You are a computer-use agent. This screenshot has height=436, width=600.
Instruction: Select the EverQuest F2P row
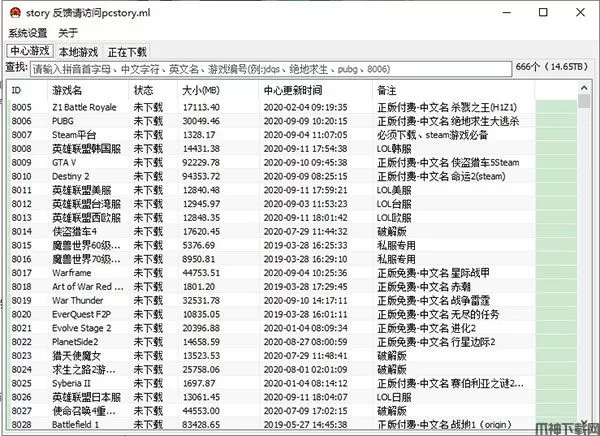point(292,314)
